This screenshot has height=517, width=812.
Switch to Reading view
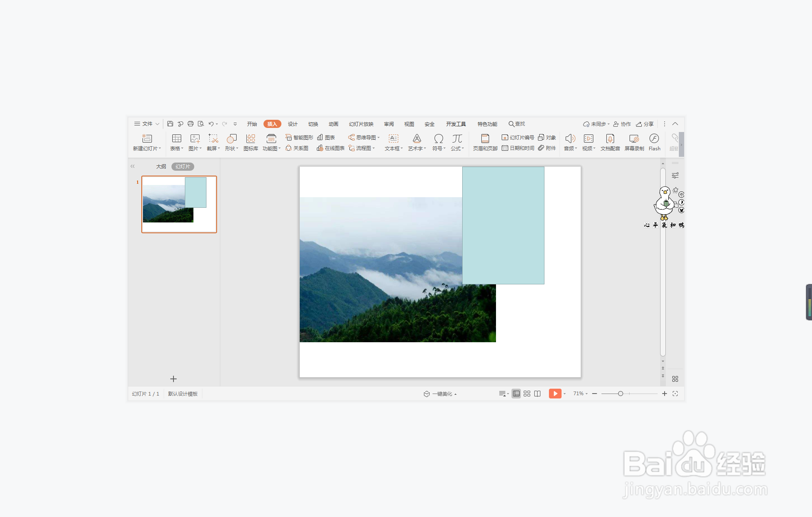click(538, 394)
